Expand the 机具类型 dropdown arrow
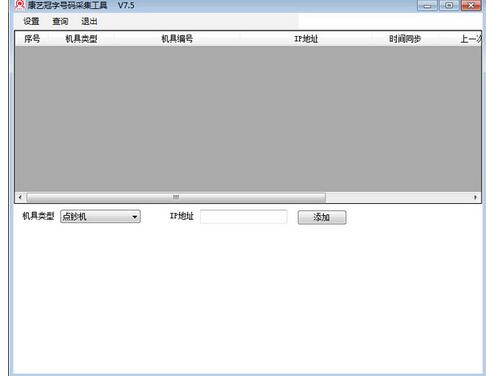The width and height of the screenshot is (486, 376). [x=135, y=217]
